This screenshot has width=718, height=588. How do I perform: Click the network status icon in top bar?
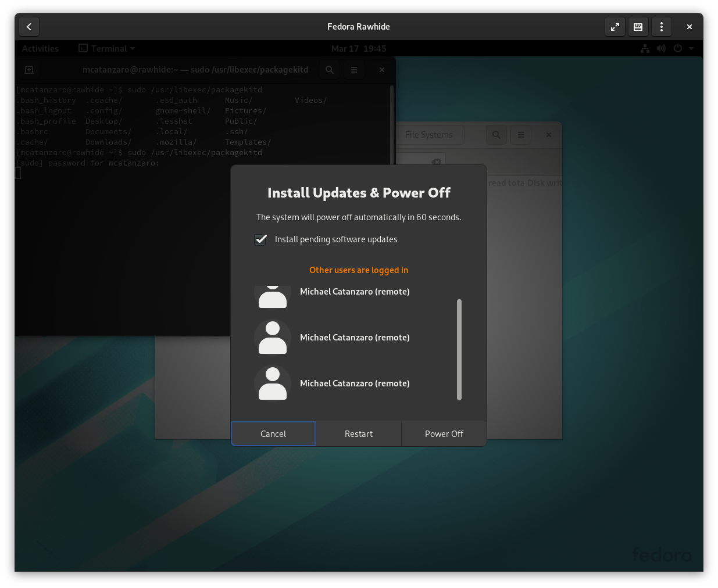(x=645, y=49)
